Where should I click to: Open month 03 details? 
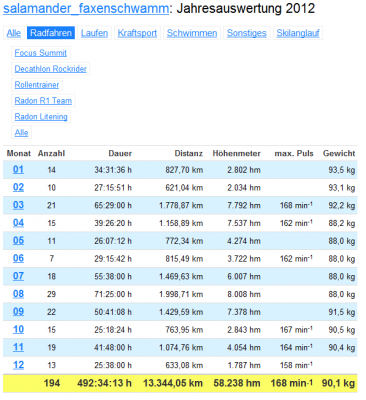18,205
